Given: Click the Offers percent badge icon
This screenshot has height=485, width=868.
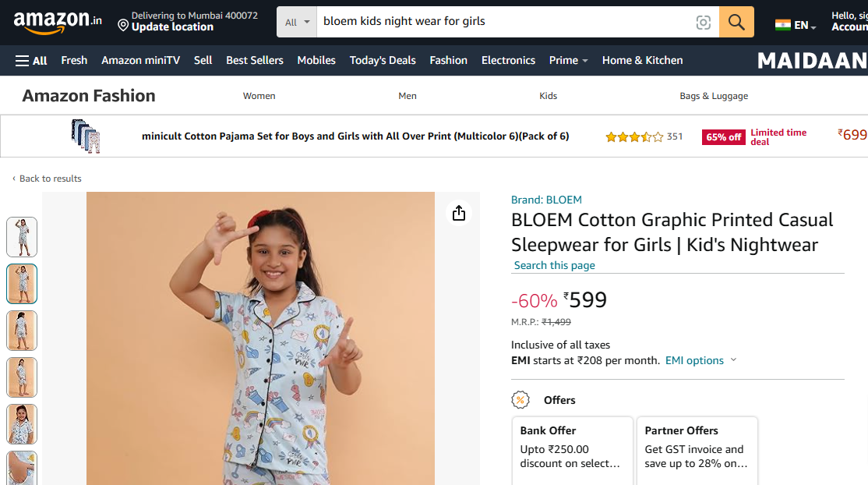Looking at the screenshot, I should (520, 400).
